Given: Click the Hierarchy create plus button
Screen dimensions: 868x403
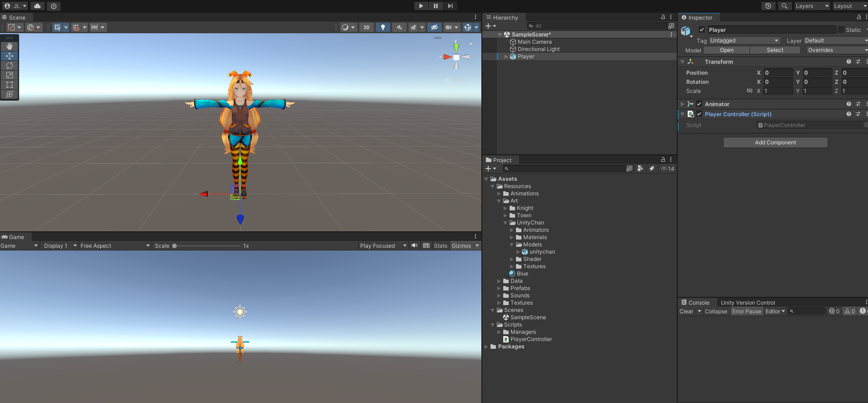Looking at the screenshot, I should (x=490, y=26).
